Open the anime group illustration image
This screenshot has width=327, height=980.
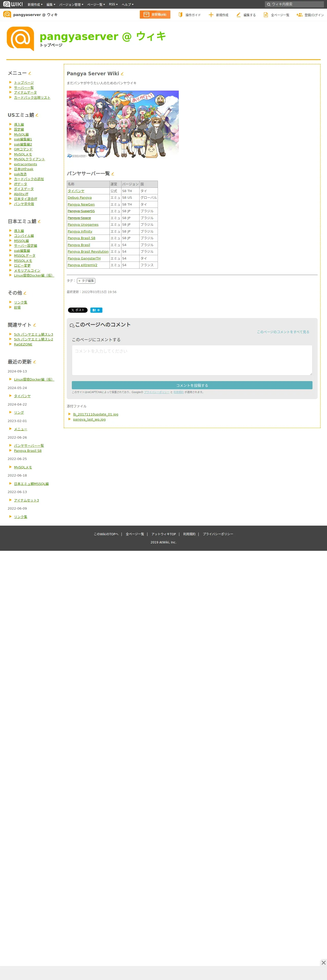click(122, 124)
